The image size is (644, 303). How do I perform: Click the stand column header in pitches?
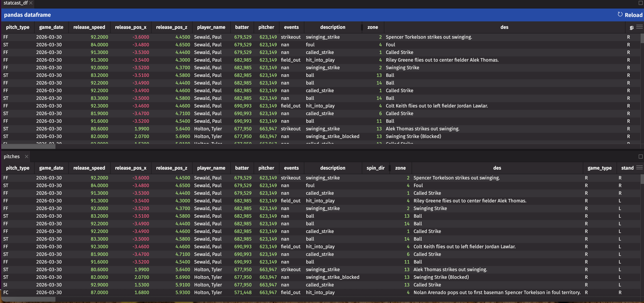pyautogui.click(x=627, y=168)
